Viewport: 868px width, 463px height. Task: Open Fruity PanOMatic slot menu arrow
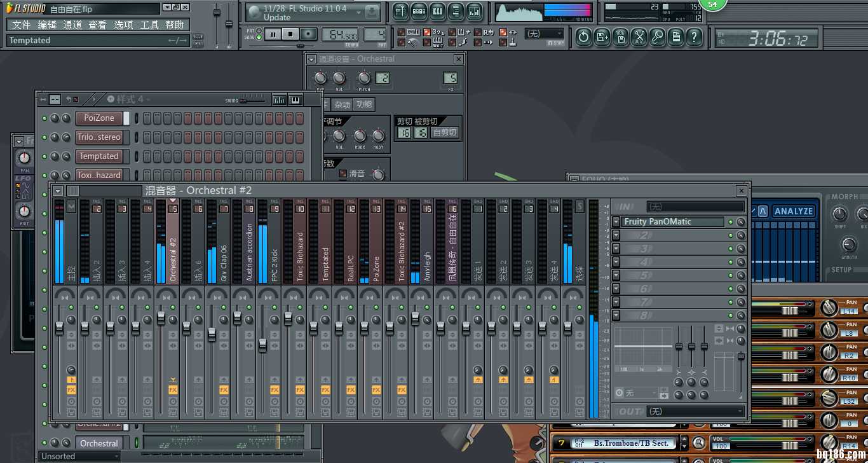616,222
